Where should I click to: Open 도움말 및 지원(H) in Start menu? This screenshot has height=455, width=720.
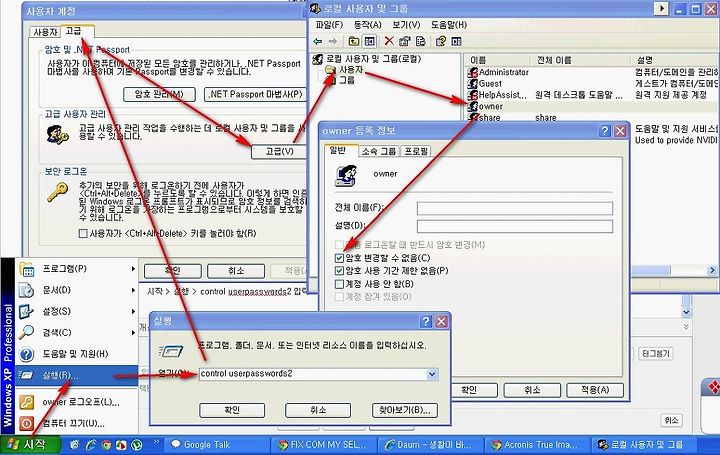coord(77,354)
